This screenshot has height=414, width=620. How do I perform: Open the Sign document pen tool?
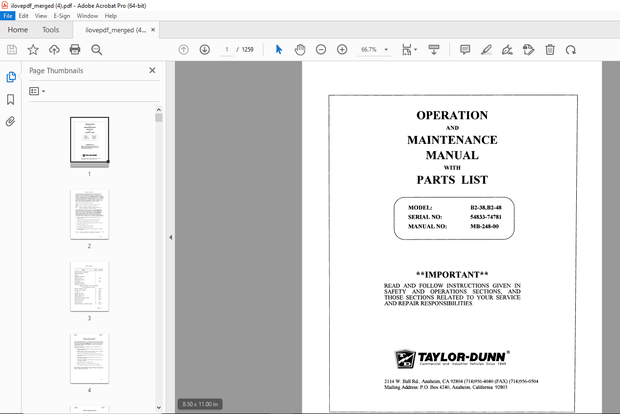[x=507, y=50]
